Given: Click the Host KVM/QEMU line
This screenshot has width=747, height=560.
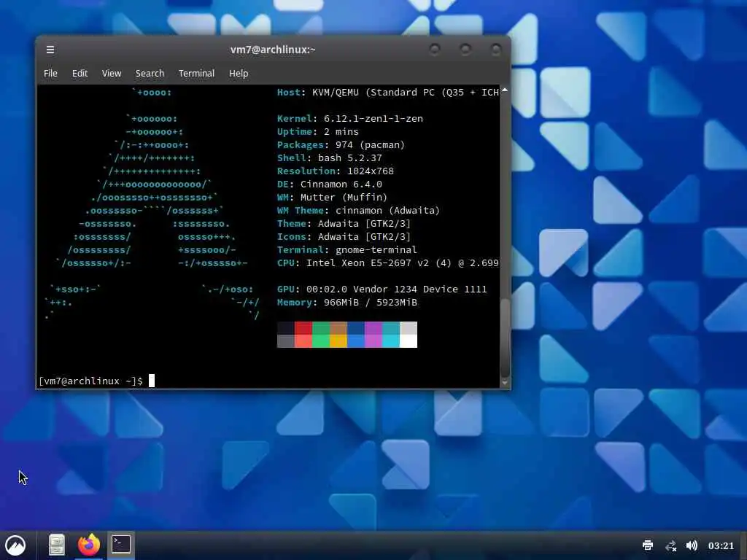Looking at the screenshot, I should coord(388,93).
